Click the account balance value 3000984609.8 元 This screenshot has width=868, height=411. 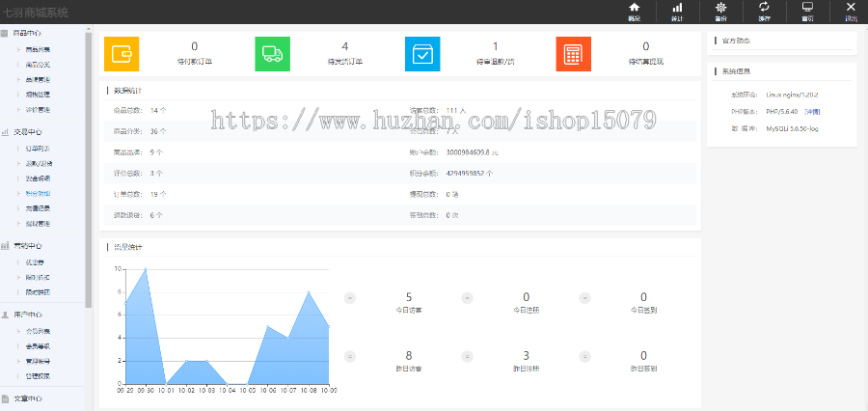click(x=472, y=152)
